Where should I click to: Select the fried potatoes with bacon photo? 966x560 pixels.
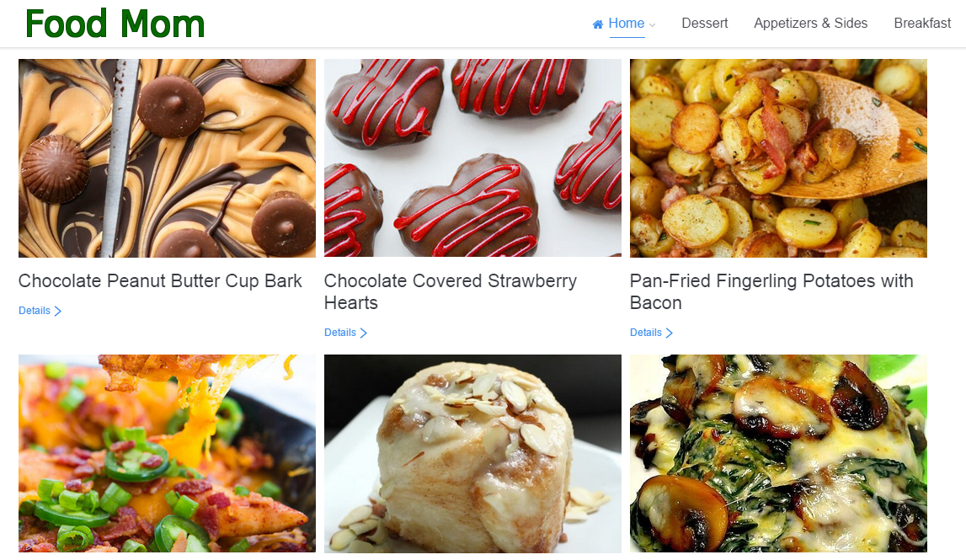[778, 158]
